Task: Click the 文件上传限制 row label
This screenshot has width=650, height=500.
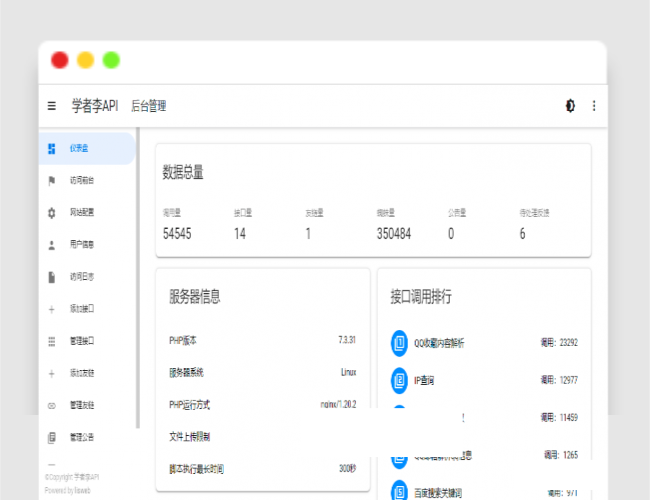Action: coord(189,437)
